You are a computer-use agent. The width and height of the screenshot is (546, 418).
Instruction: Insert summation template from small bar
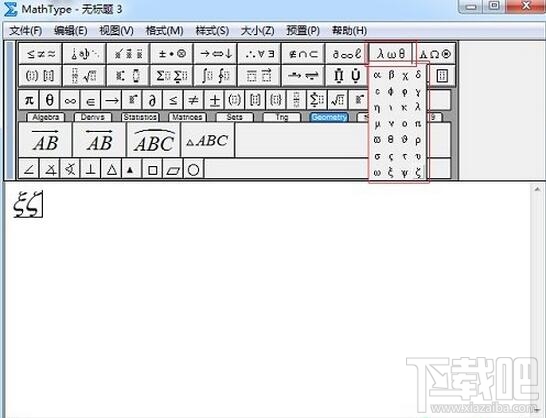317,100
